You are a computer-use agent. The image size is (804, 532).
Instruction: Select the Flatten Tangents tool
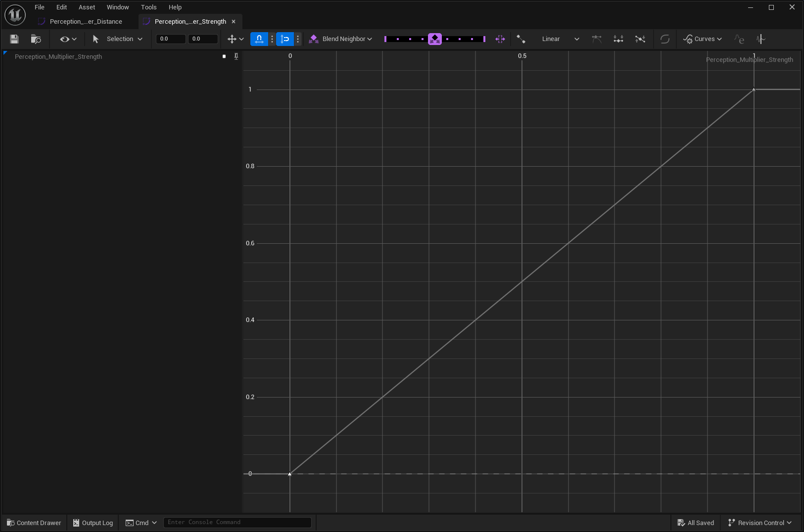pyautogui.click(x=618, y=39)
